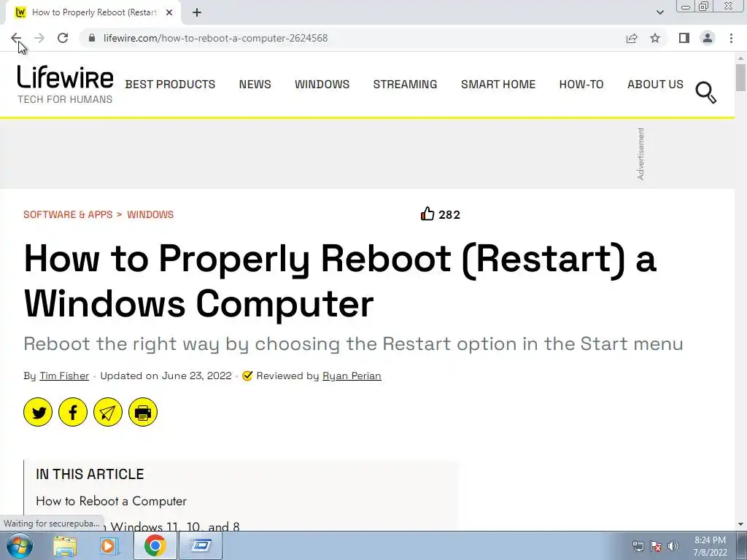
Task: Click the Updated on June 23, 2022 text
Action: point(166,376)
